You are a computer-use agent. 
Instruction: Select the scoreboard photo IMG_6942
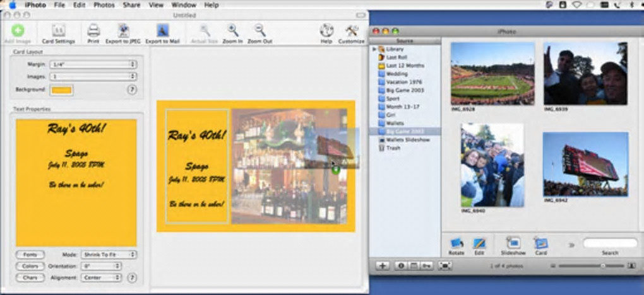[586, 164]
